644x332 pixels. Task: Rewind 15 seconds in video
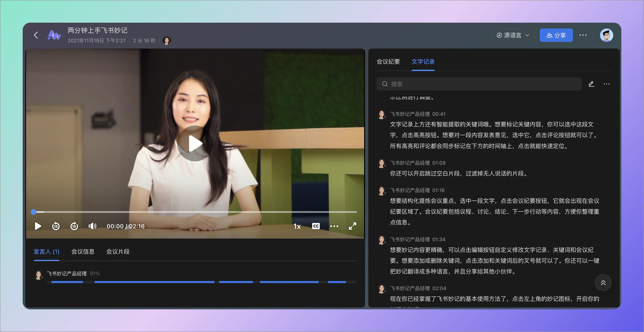[56, 226]
